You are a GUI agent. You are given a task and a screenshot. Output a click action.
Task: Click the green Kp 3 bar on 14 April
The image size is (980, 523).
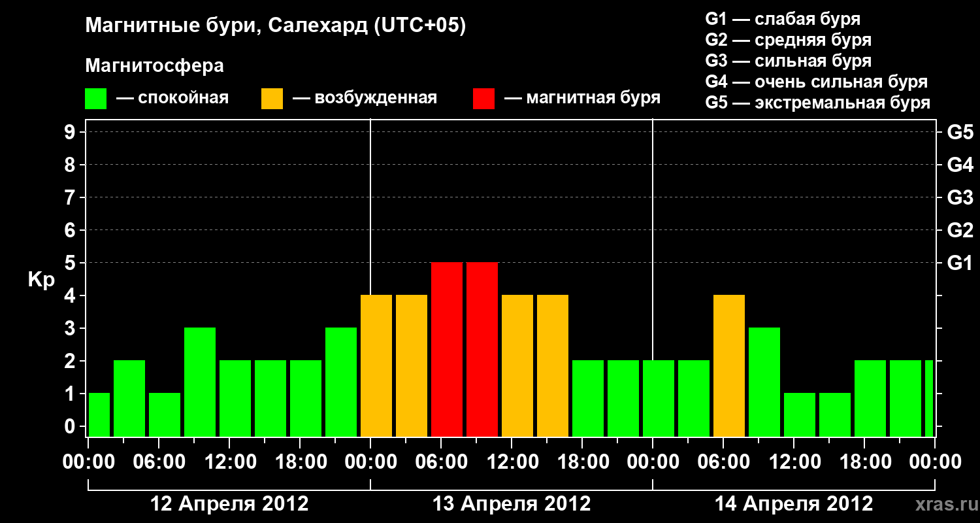(764, 382)
